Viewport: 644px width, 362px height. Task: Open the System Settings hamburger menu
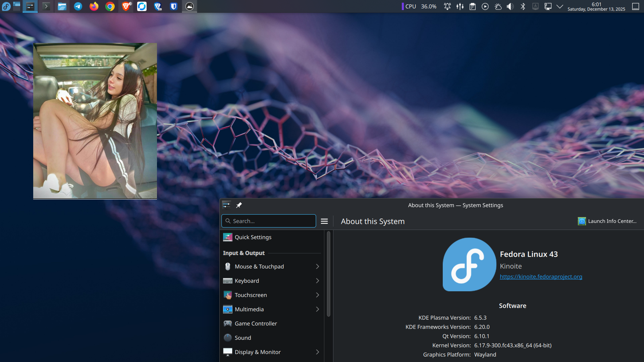point(324,221)
